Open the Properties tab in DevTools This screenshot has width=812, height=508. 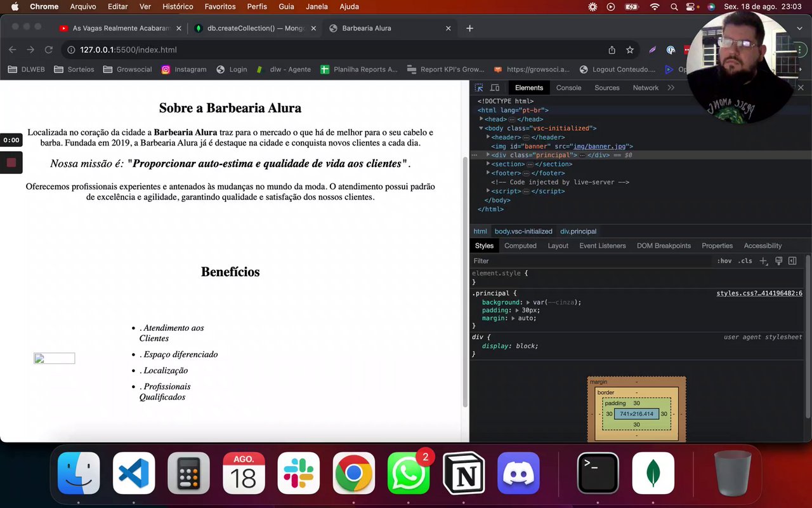coord(717,246)
